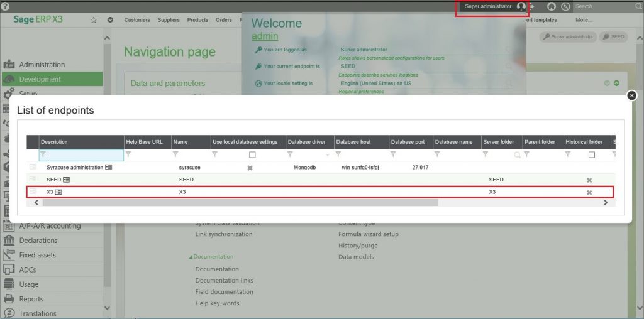Open Help key-words link
Viewport: 644px width, 319px height.
click(x=217, y=303)
